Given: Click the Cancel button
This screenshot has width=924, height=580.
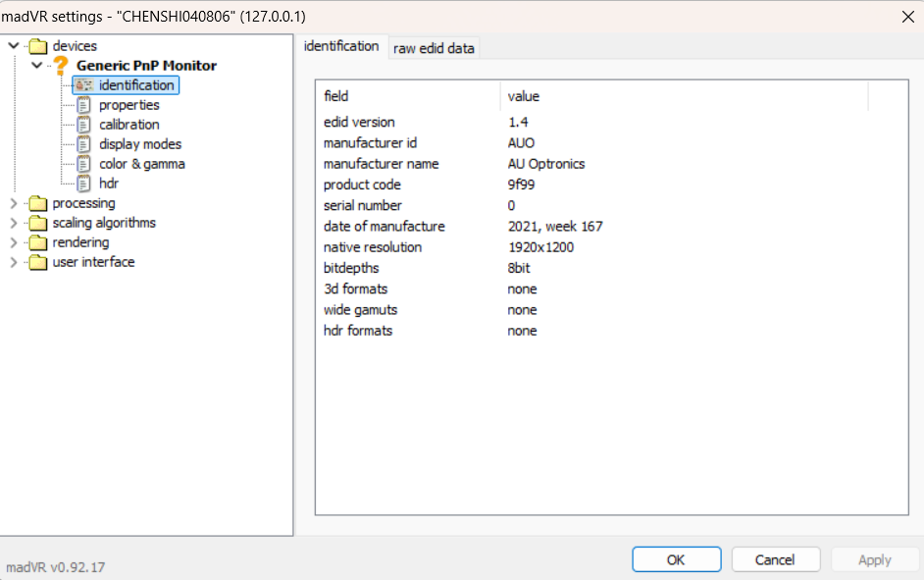Looking at the screenshot, I should pos(775,559).
